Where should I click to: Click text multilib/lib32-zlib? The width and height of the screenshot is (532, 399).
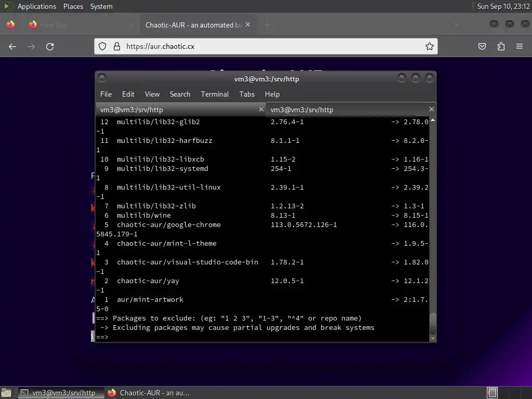tap(156, 206)
